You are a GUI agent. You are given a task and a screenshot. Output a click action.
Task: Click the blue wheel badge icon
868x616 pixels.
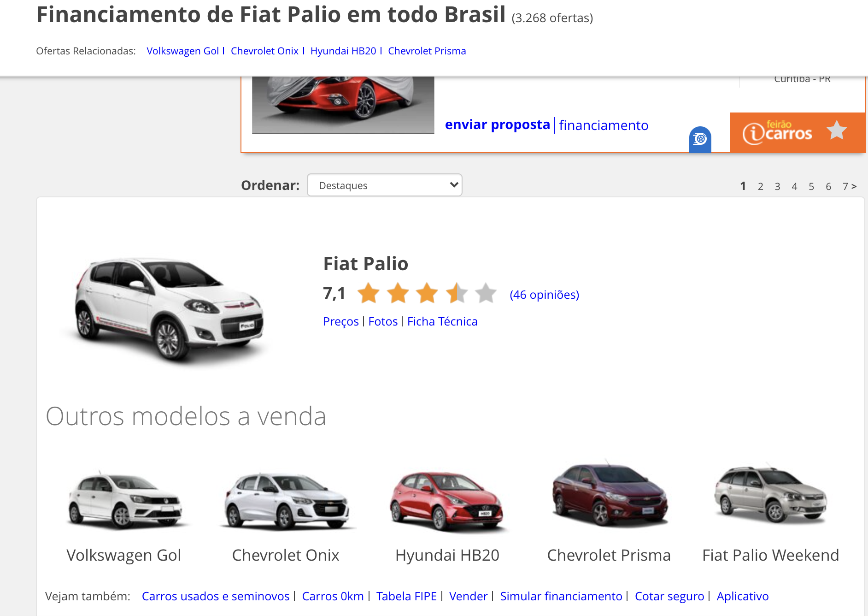pyautogui.click(x=700, y=138)
